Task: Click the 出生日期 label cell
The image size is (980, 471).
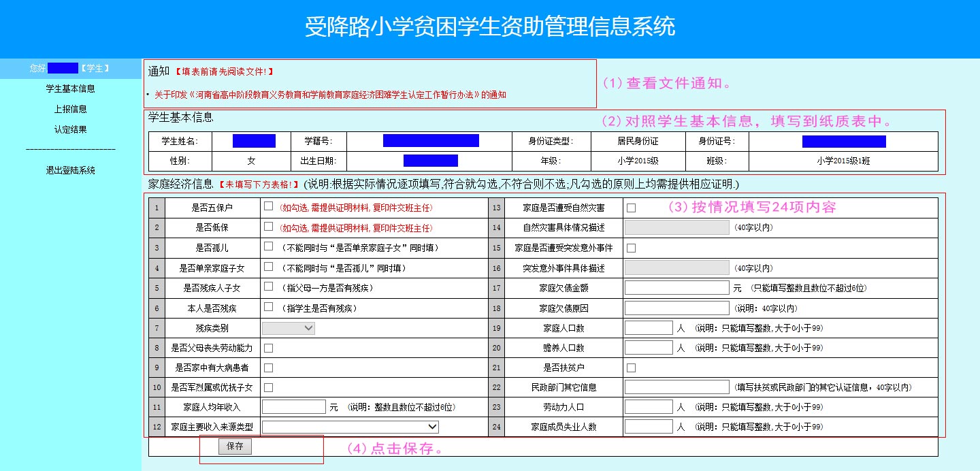Action: 318,161
